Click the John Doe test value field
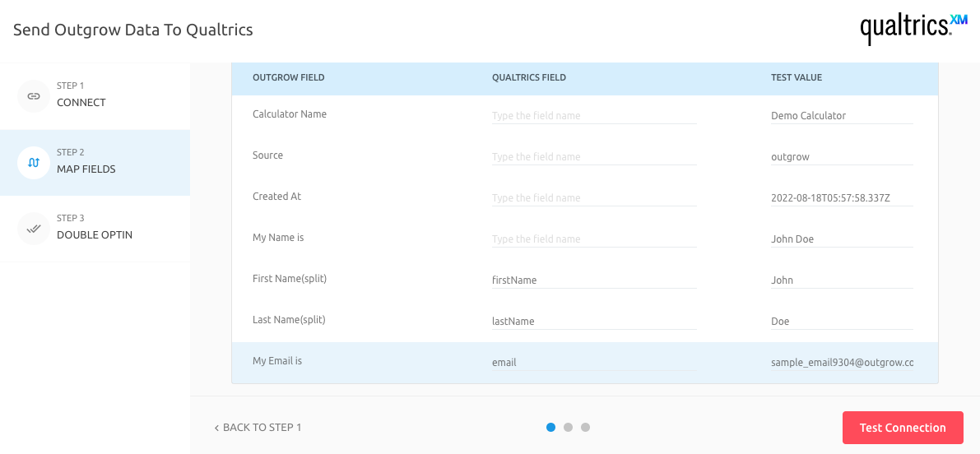This screenshot has width=980, height=454. (x=842, y=239)
